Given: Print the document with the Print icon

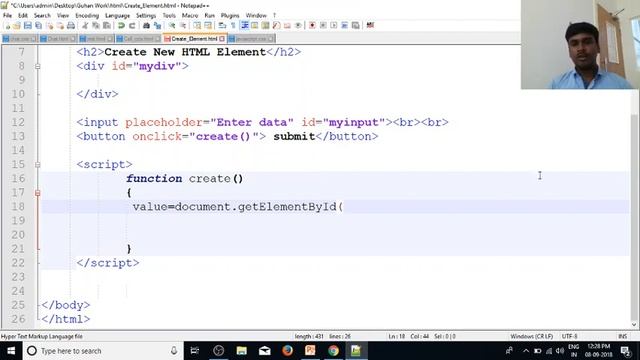Looking at the screenshot, I should click(71, 26).
